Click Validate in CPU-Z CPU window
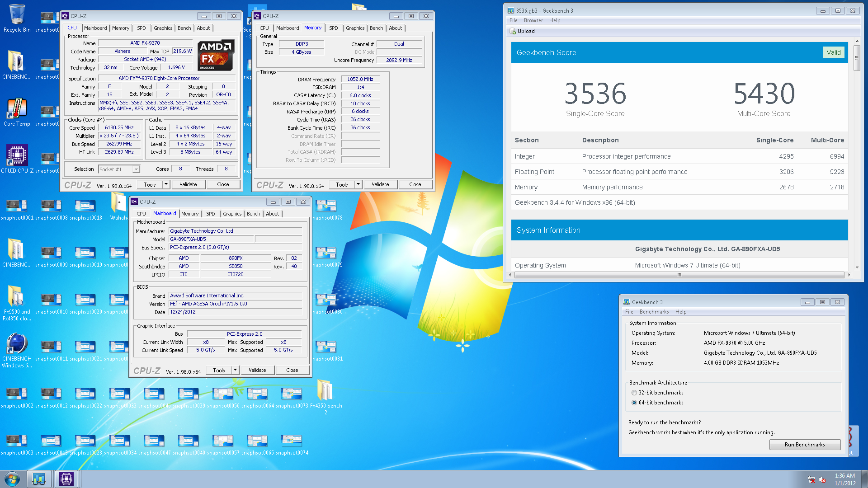Viewport: 868px width, 488px height. click(x=188, y=184)
